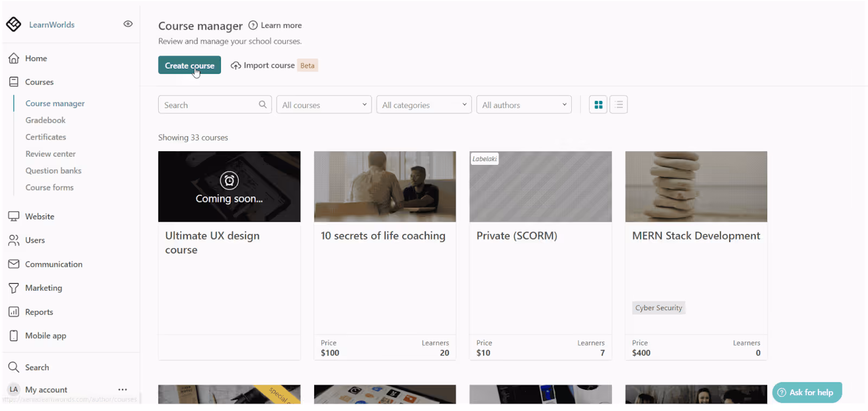Open the Private (SCORM) course thumbnail

[x=540, y=187]
